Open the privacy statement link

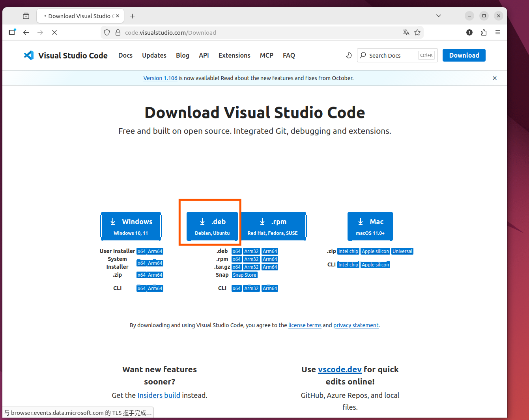tap(356, 325)
